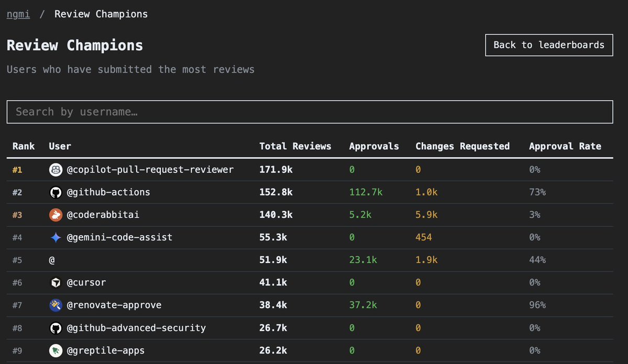Open the @gemini-code-assist user
Screen dimensions: 628x364
tap(119, 237)
